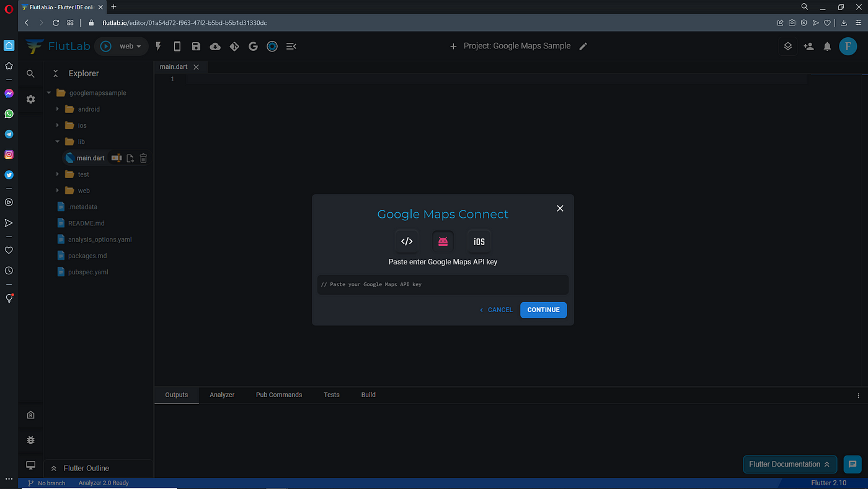Open the web target dropdown

[130, 46]
